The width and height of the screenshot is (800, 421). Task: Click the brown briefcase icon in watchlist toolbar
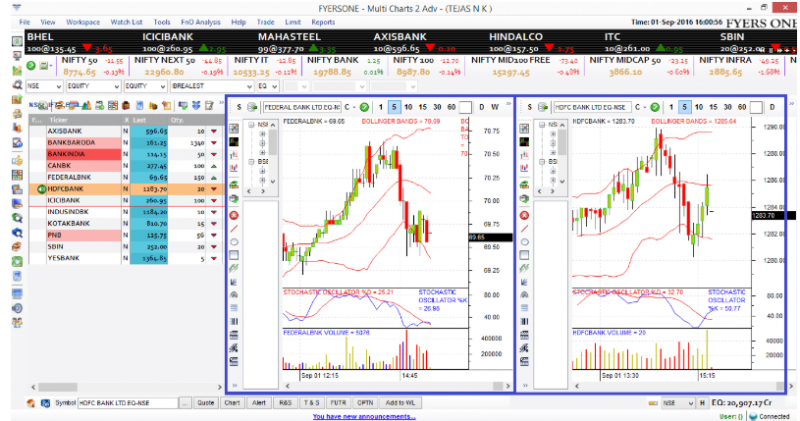(126, 106)
